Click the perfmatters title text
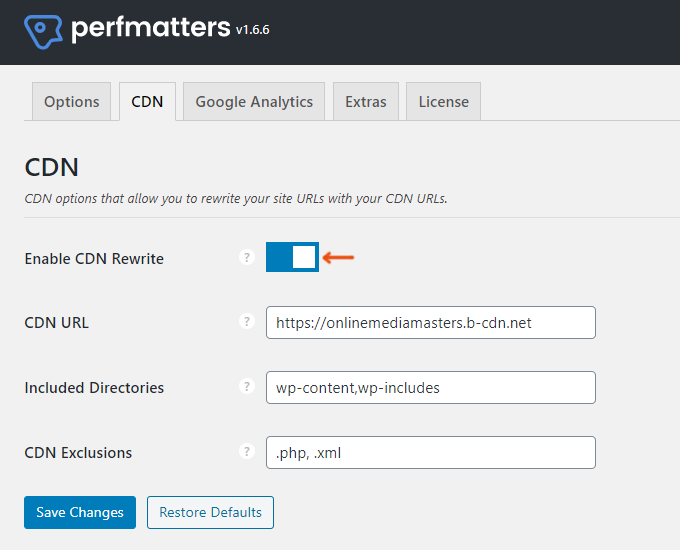The width and height of the screenshot is (680, 550). pos(150,29)
